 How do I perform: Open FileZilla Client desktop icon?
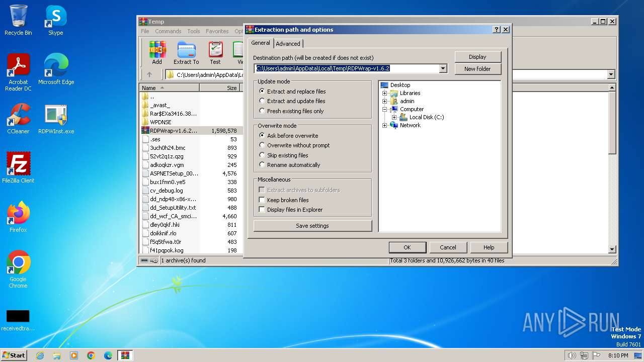18,168
